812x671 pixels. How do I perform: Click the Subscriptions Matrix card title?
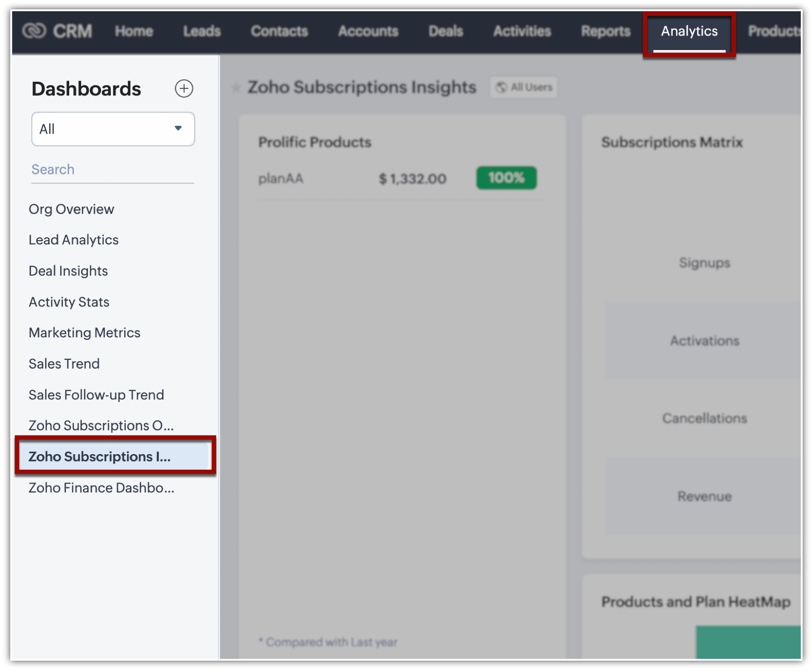pyautogui.click(x=672, y=142)
